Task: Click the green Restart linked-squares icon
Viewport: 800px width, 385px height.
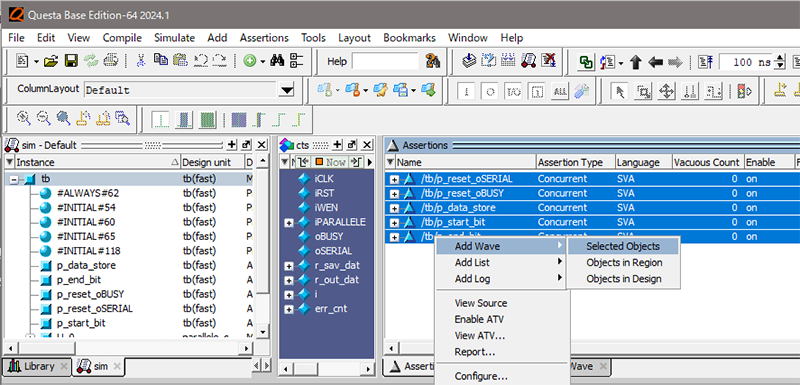Action: [x=586, y=62]
